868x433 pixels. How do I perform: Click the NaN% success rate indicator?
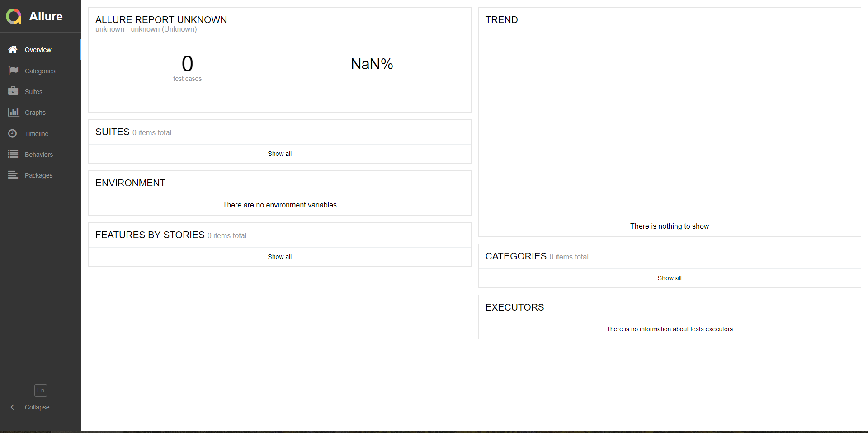coord(372,64)
